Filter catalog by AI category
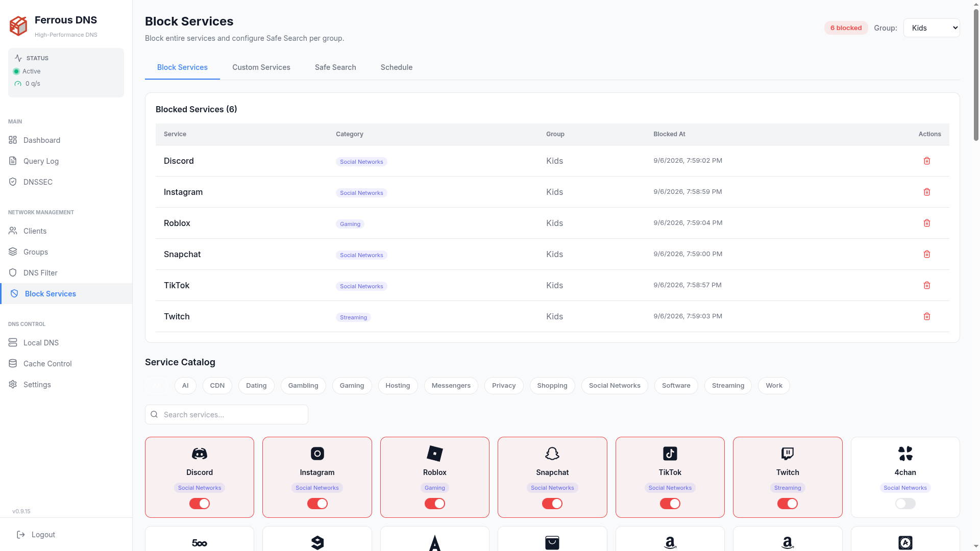This screenshot has width=980, height=551. click(x=185, y=386)
